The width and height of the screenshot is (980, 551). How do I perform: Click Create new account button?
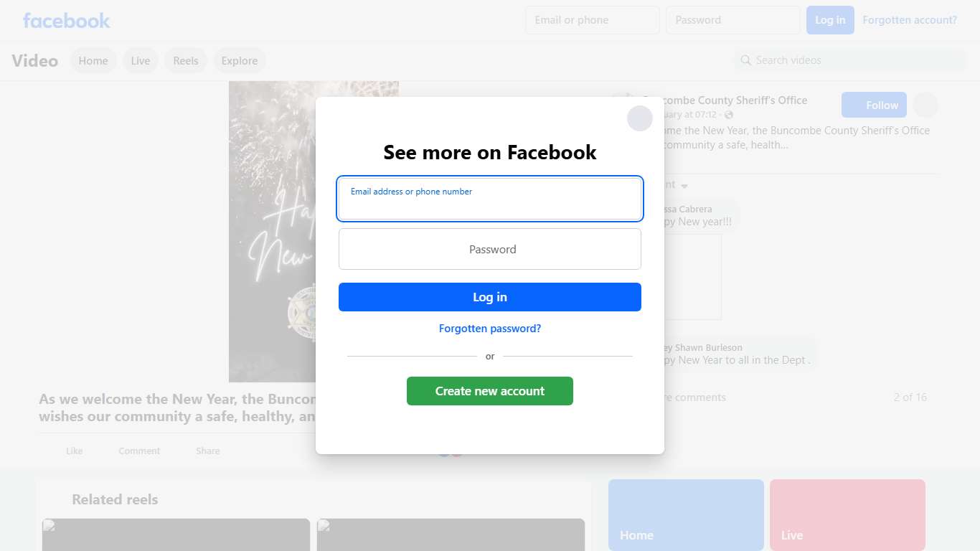pos(490,391)
